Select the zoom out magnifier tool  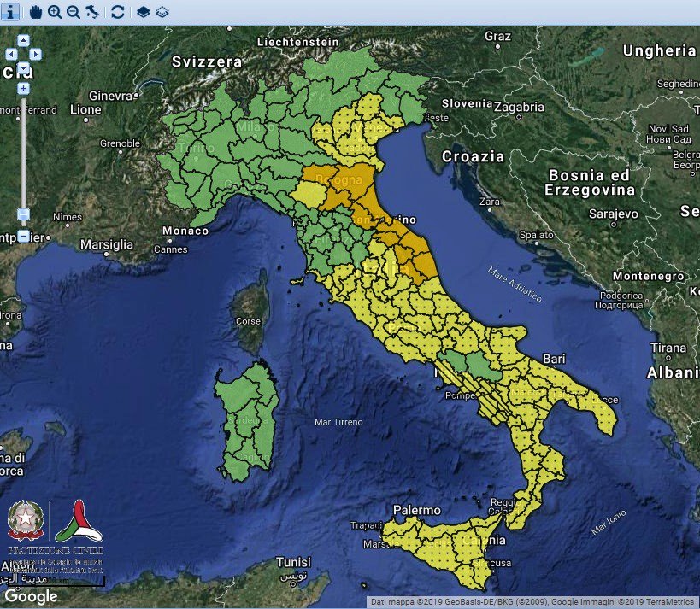[74, 12]
